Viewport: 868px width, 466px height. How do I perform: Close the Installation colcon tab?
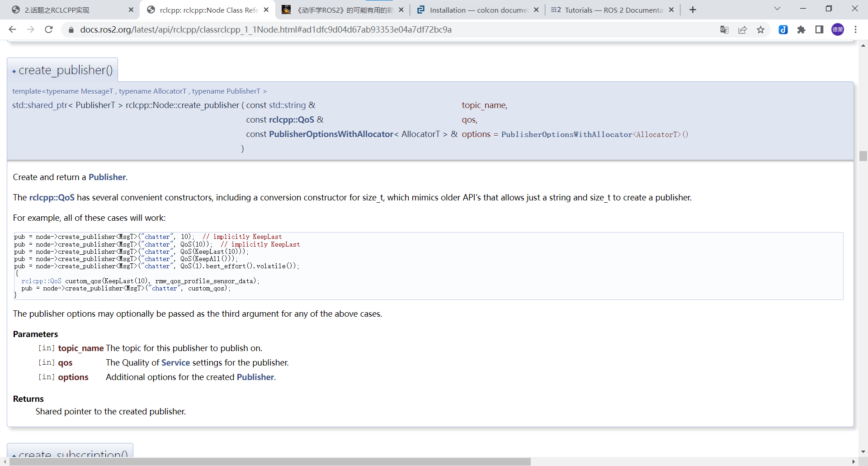point(536,10)
